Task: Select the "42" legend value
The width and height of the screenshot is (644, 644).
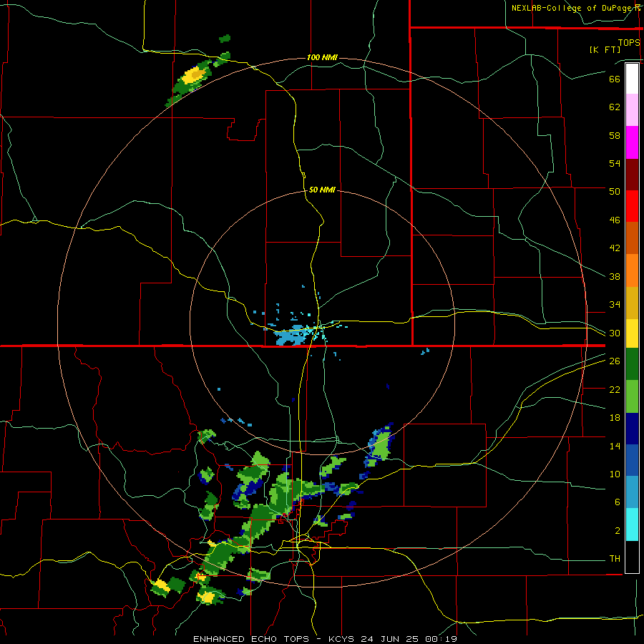Action: (x=615, y=248)
